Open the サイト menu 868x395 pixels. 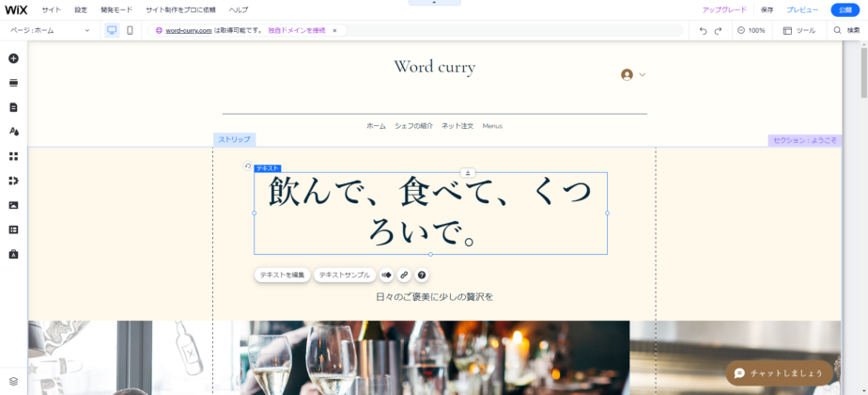pyautogui.click(x=52, y=10)
